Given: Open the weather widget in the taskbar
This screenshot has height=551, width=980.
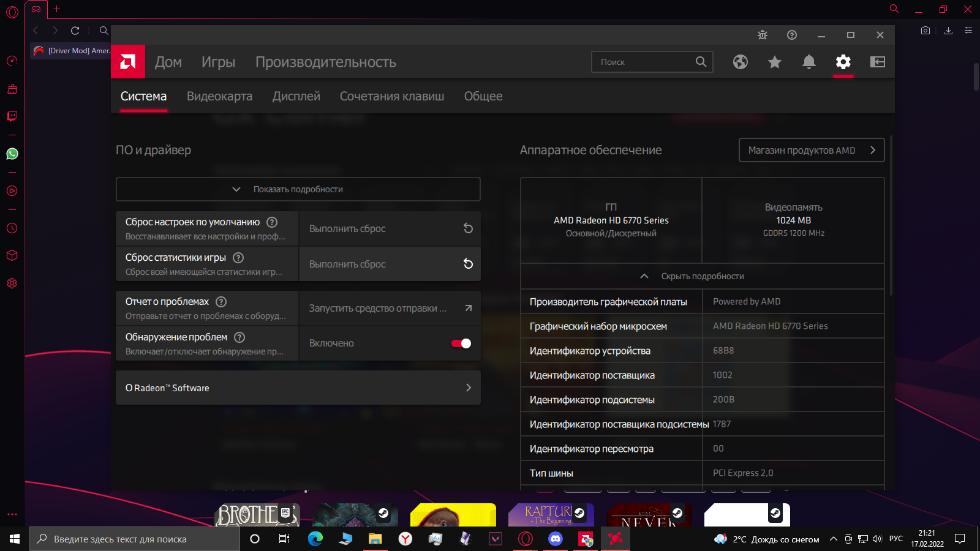Looking at the screenshot, I should tap(767, 539).
